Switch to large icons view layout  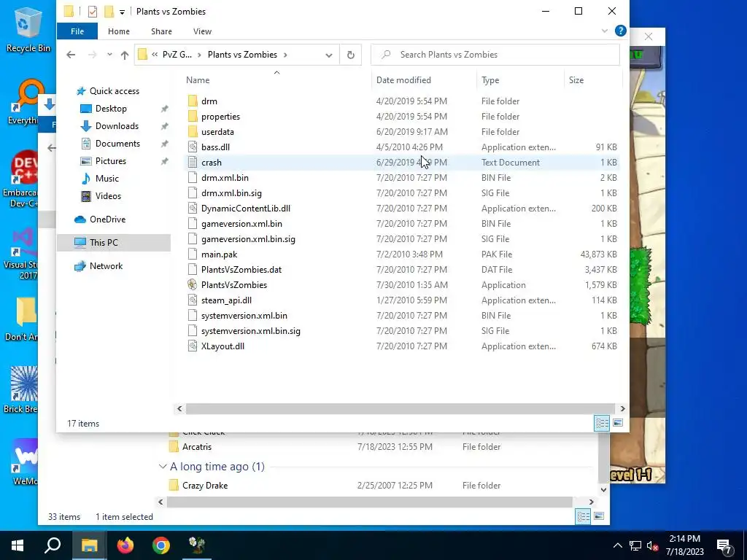[618, 423]
